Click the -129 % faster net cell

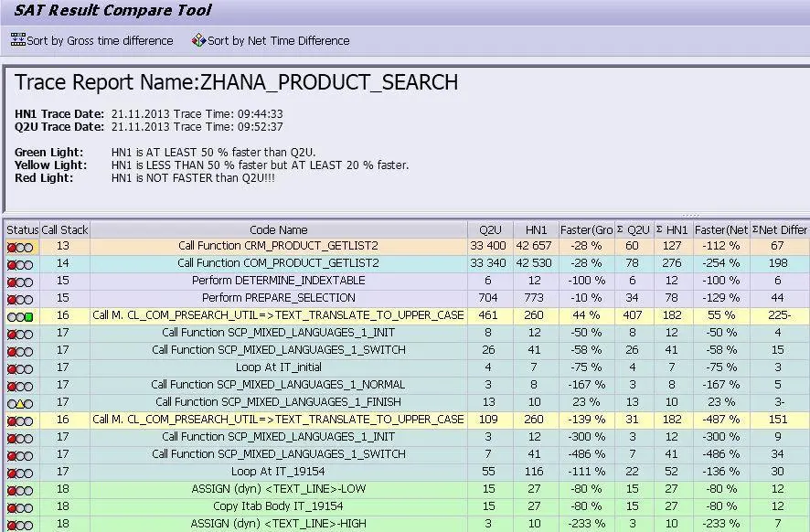pyautogui.click(x=721, y=298)
